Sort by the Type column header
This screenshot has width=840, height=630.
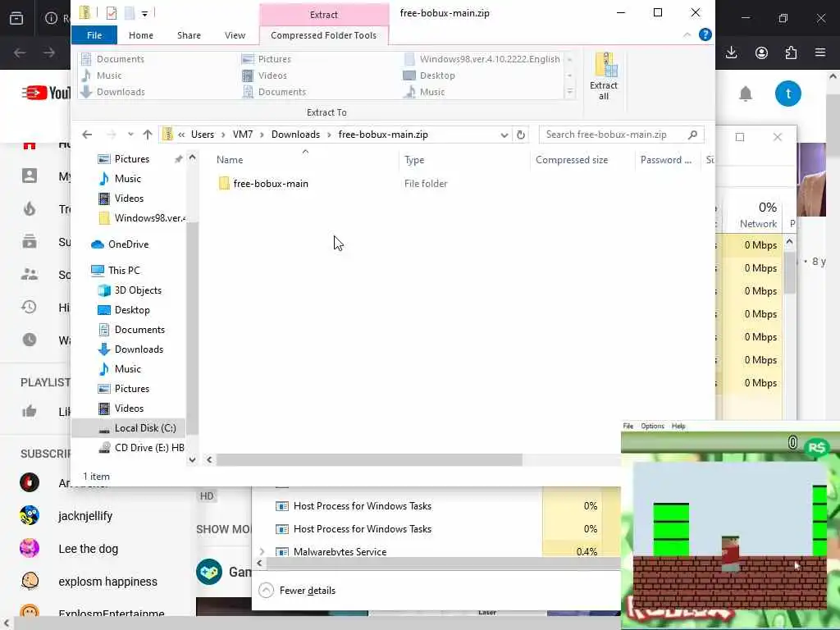(414, 160)
